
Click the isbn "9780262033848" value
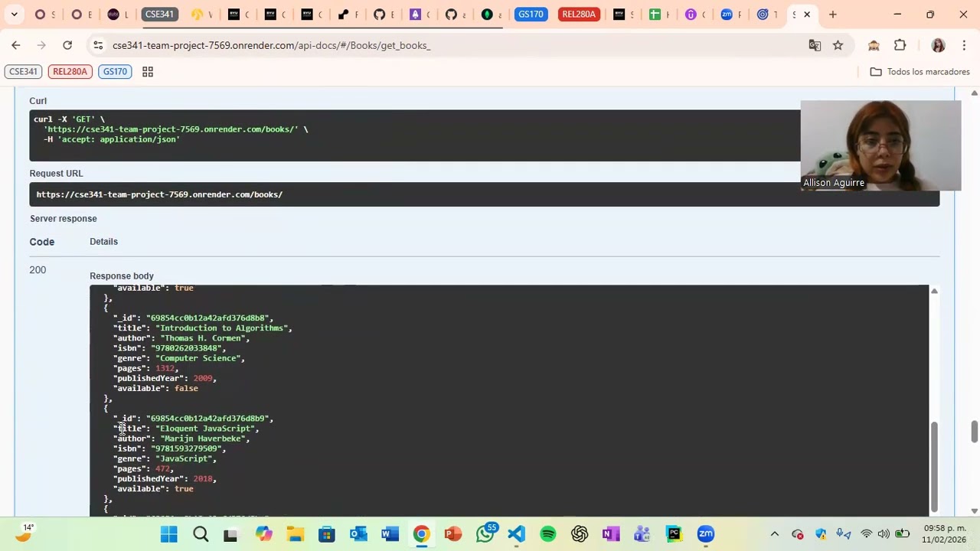point(186,347)
